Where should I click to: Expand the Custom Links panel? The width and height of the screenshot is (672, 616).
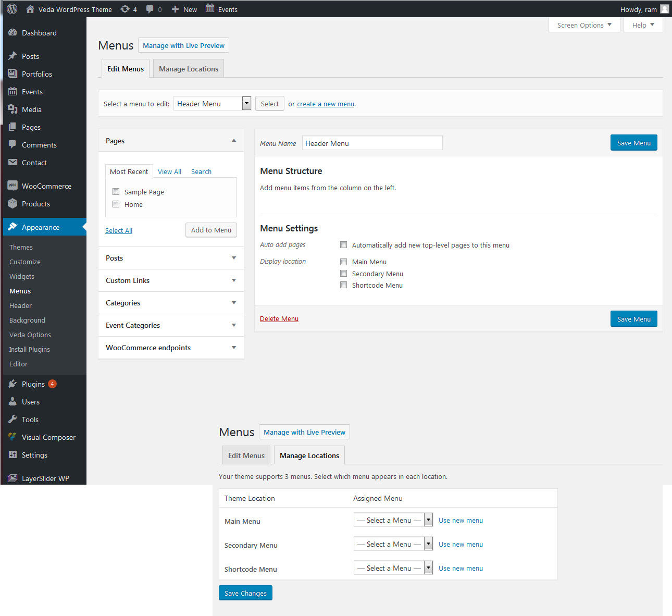(234, 280)
